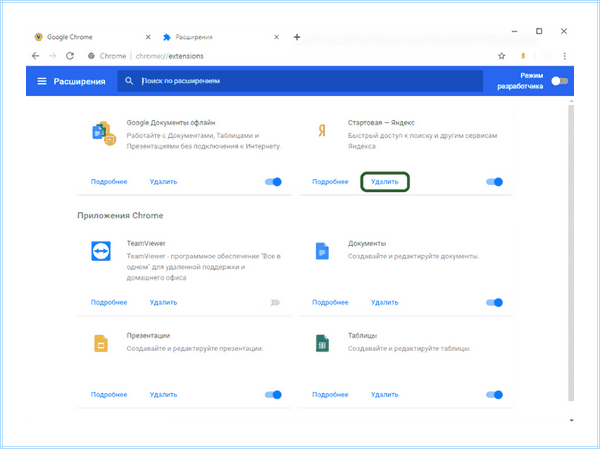
Task: Remove Google Документы офлайн extension
Action: point(163,181)
